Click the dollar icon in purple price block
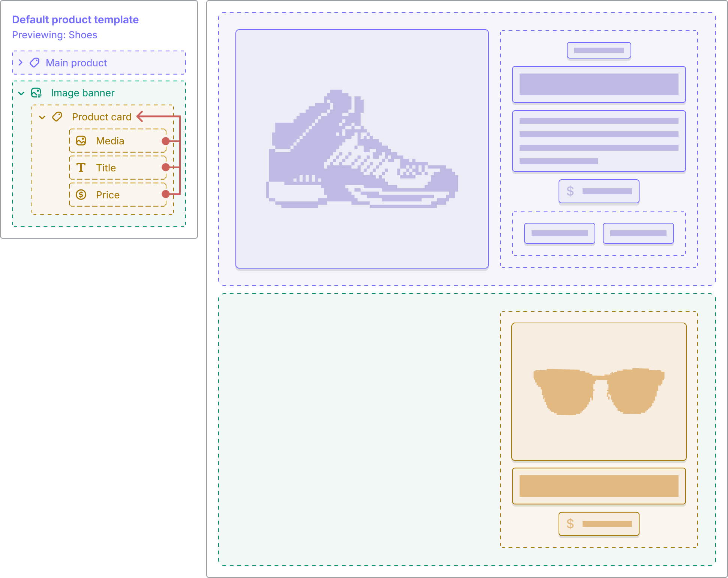The image size is (728, 578). [570, 191]
